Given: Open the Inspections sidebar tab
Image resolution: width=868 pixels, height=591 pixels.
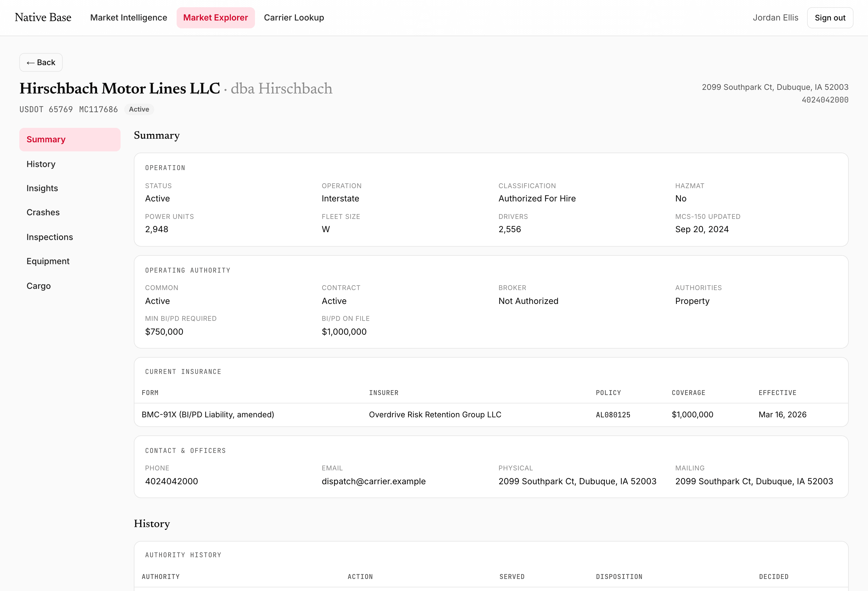Looking at the screenshot, I should (x=70, y=237).
